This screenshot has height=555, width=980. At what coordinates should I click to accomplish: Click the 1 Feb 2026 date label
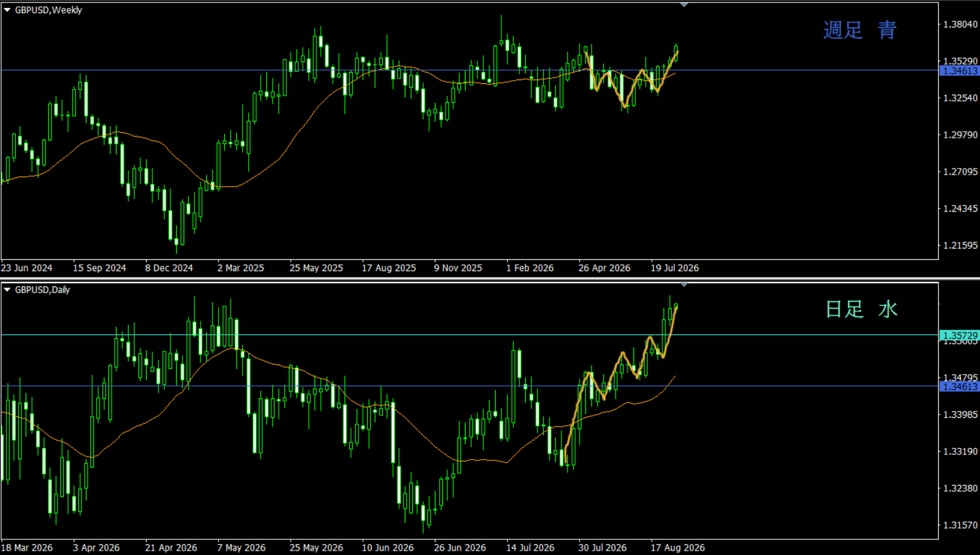(x=530, y=268)
